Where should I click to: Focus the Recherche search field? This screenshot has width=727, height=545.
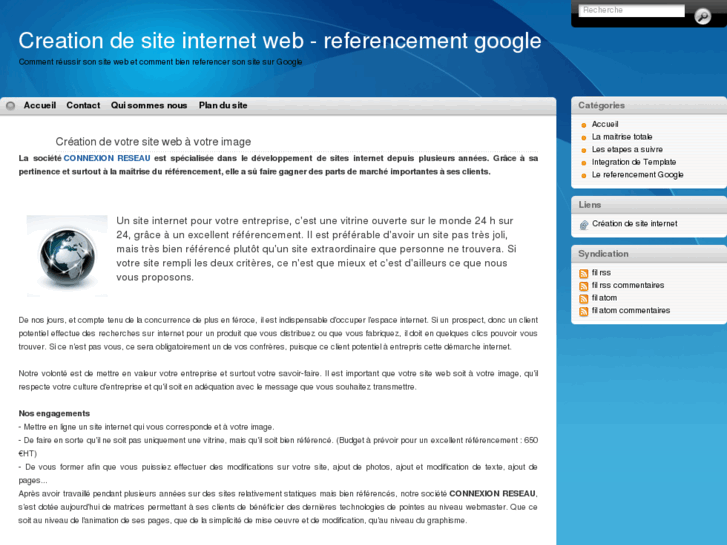click(631, 10)
